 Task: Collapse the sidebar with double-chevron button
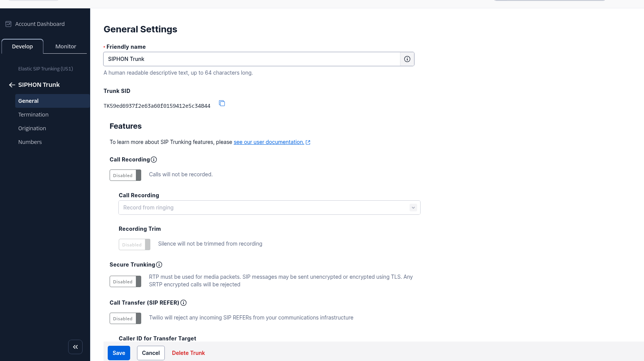(75, 347)
